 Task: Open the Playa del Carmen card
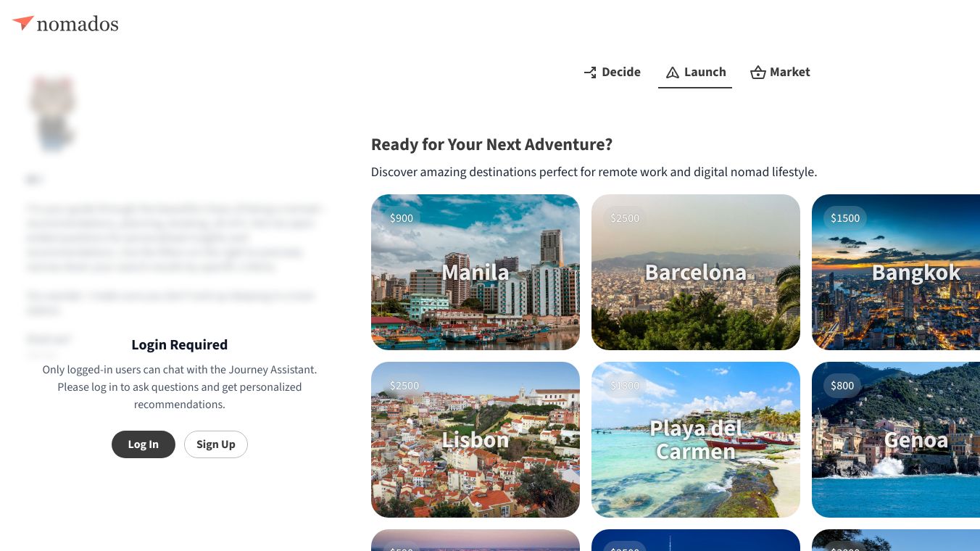coord(696,439)
